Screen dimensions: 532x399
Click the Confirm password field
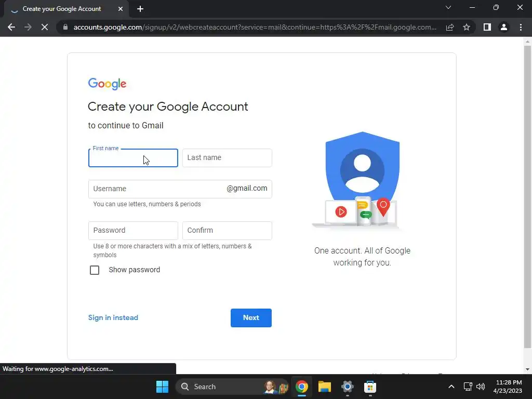click(x=227, y=230)
